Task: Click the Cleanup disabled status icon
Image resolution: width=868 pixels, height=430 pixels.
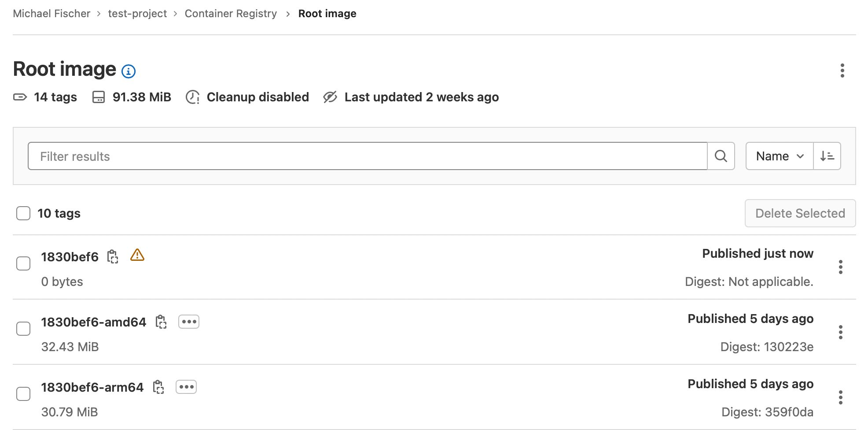Action: coord(192,97)
